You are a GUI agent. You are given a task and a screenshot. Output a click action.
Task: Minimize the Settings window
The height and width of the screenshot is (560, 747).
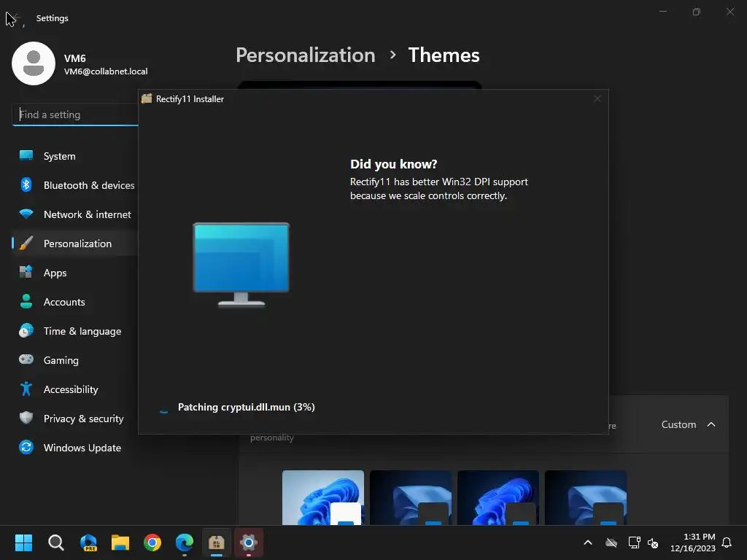click(662, 12)
